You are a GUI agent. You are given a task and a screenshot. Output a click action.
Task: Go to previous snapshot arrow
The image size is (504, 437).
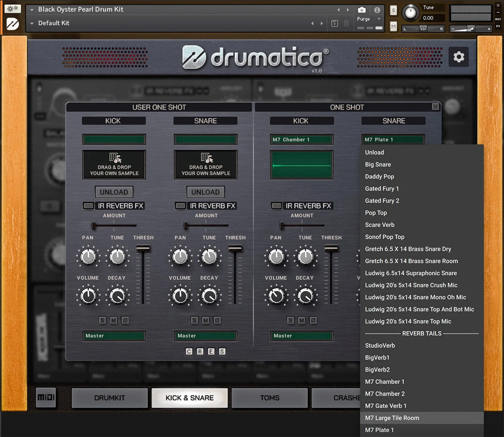312,24
